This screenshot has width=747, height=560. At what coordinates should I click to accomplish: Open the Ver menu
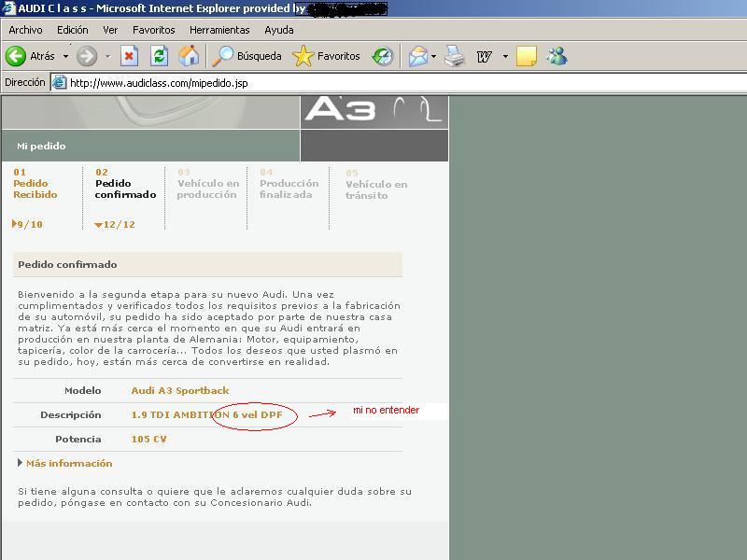(110, 30)
